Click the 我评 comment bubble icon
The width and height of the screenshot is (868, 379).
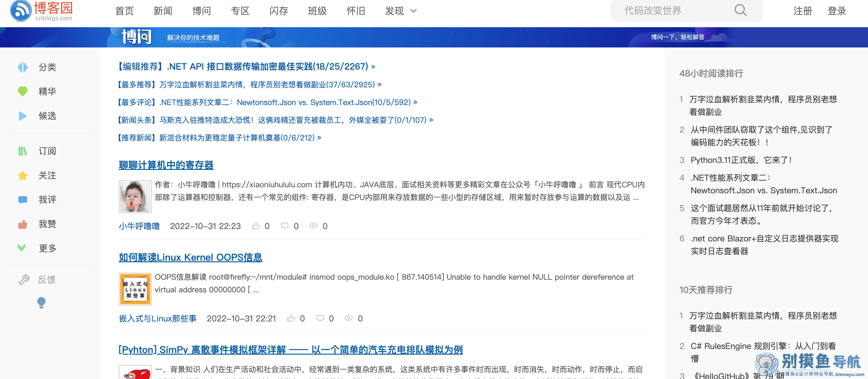(x=22, y=200)
